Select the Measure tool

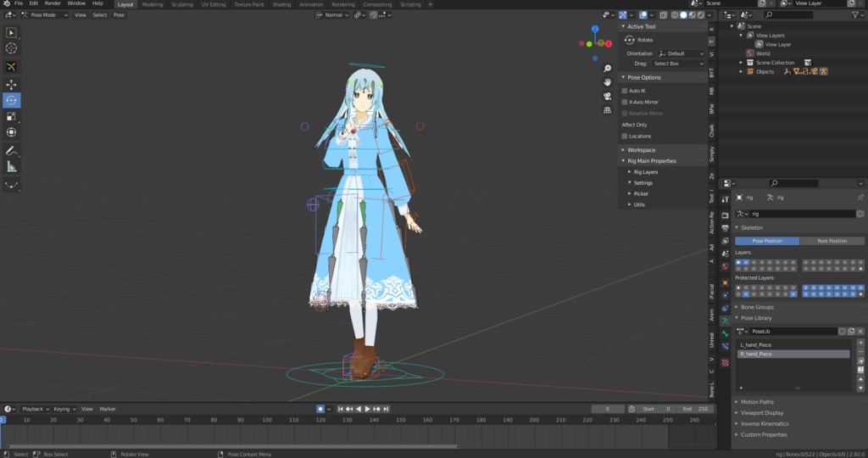11,167
